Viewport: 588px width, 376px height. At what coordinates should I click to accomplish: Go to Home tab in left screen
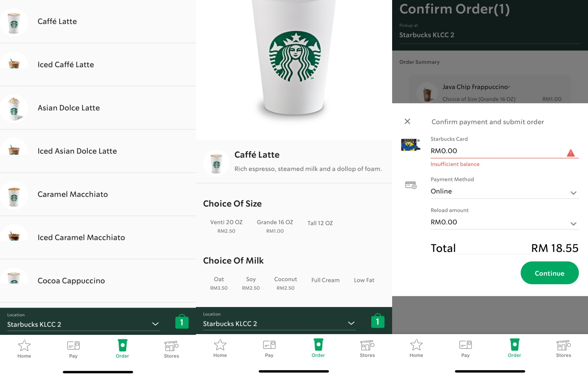(24, 349)
